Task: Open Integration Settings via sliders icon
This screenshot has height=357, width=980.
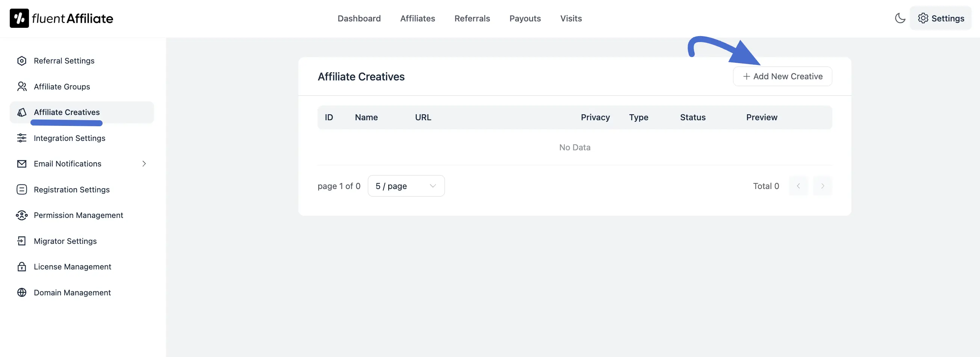Action: 22,138
